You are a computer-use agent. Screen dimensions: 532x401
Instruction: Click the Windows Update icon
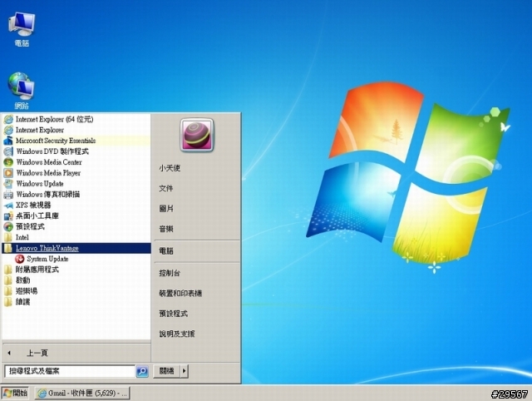coord(8,184)
